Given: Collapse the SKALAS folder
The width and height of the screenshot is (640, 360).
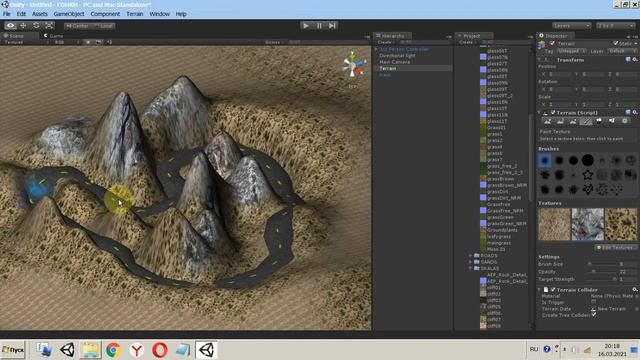Looking at the screenshot, I should coord(470,268).
